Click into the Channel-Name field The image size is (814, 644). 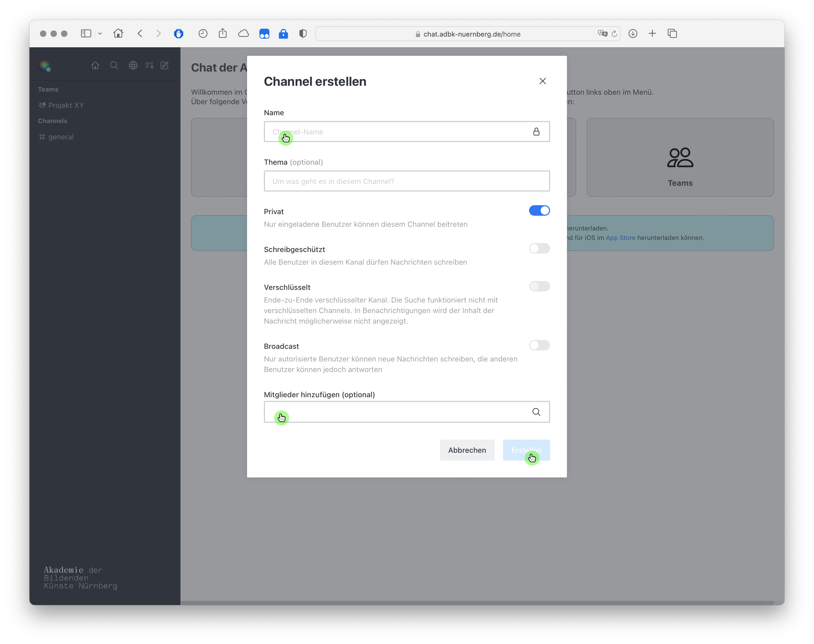click(406, 132)
